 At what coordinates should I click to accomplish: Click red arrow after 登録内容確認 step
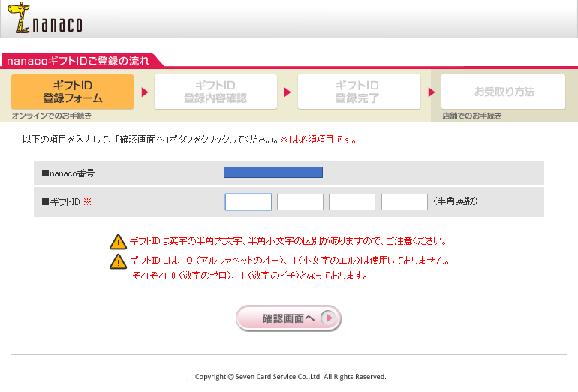[287, 92]
